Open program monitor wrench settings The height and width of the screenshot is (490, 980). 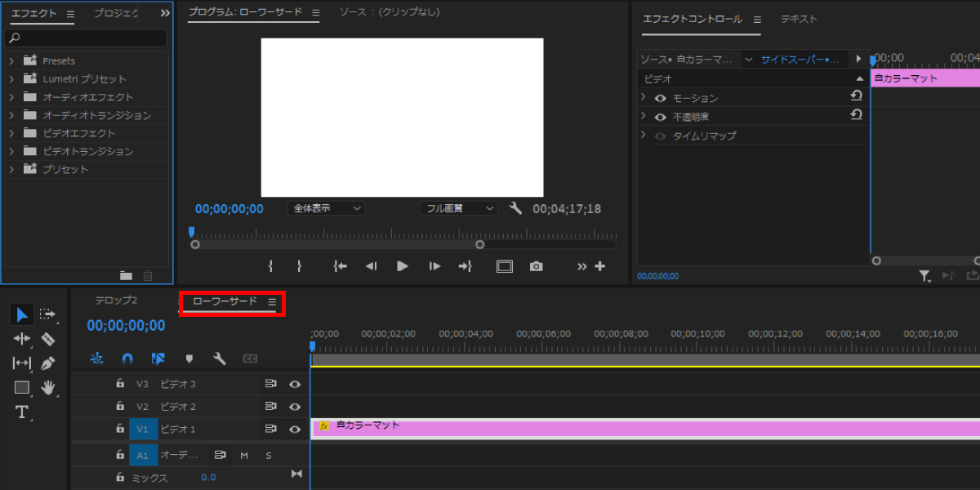tap(515, 208)
